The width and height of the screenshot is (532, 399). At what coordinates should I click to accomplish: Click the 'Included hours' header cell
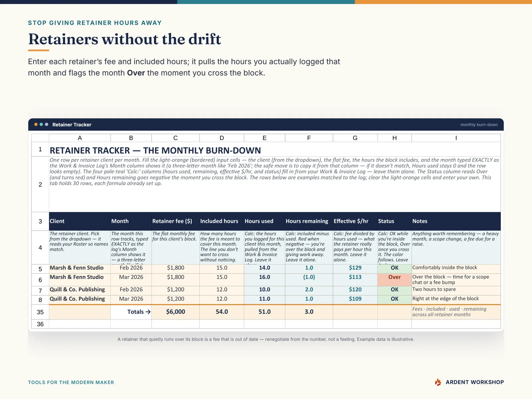(x=222, y=221)
